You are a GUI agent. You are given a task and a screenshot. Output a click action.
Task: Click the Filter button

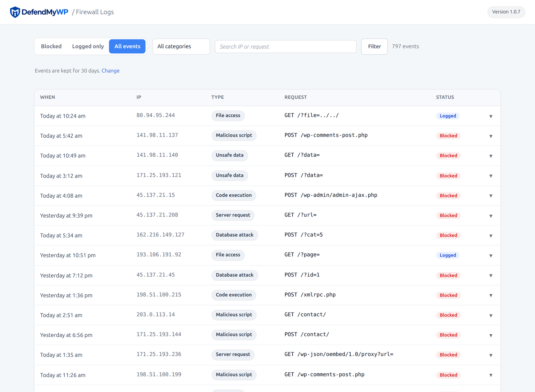coord(374,46)
